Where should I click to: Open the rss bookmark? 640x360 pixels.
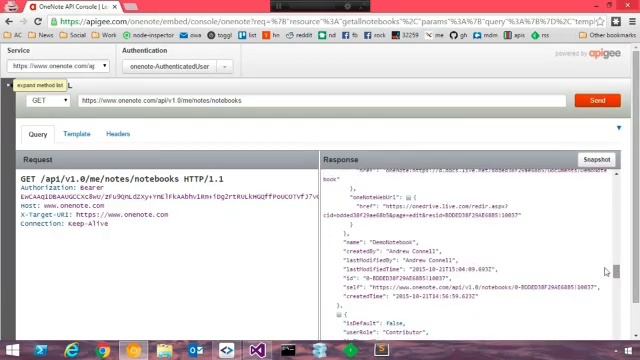point(540,36)
